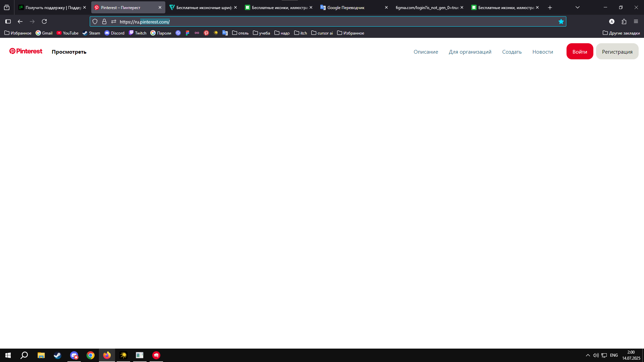644x362 pixels.
Task: Open Chrome from the taskbar
Action: 91,355
